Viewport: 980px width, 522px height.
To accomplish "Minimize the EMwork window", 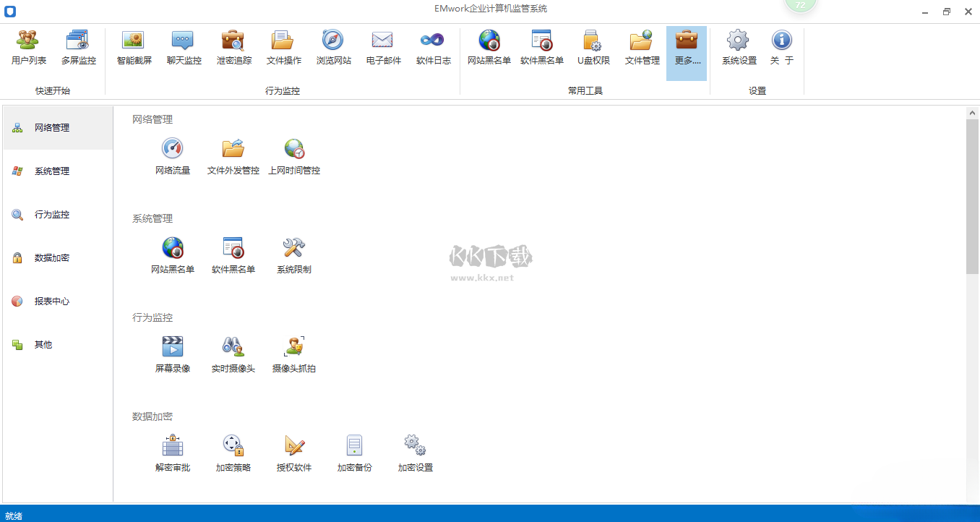I will 926,12.
